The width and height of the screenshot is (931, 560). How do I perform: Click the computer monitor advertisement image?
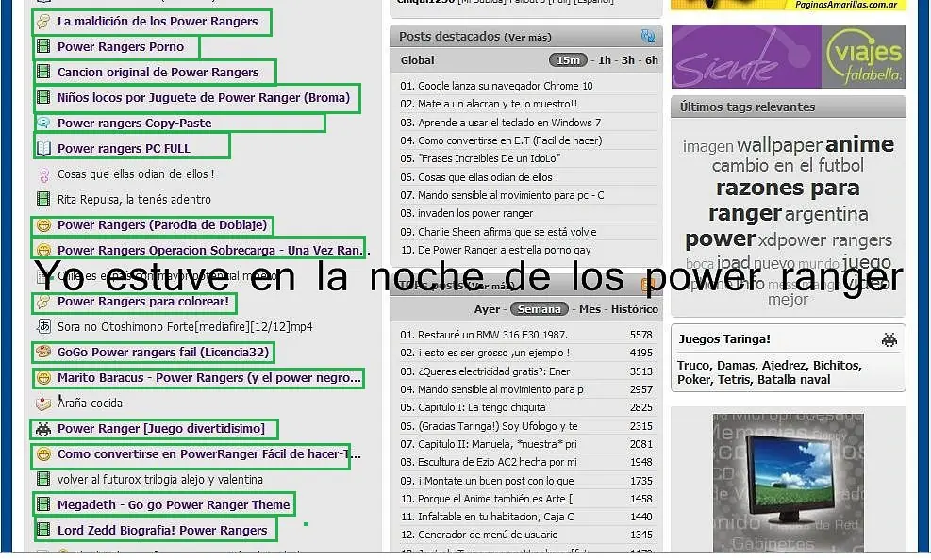coord(789,483)
